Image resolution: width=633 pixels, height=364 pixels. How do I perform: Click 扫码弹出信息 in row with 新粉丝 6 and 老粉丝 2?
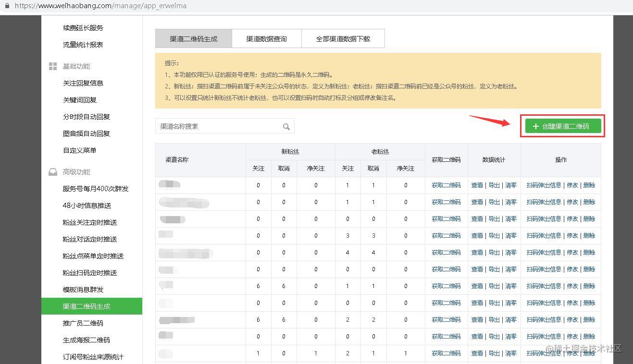[x=544, y=320]
